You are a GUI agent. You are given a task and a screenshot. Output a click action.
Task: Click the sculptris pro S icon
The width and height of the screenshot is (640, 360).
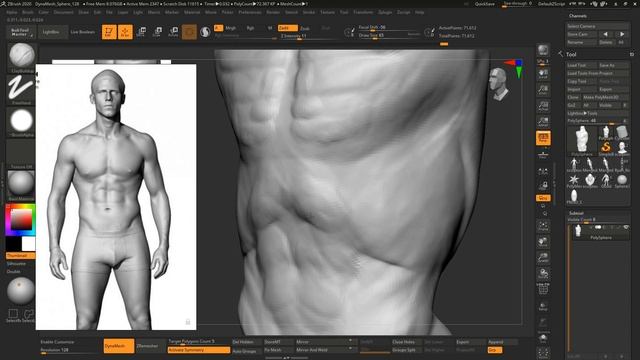(205, 32)
